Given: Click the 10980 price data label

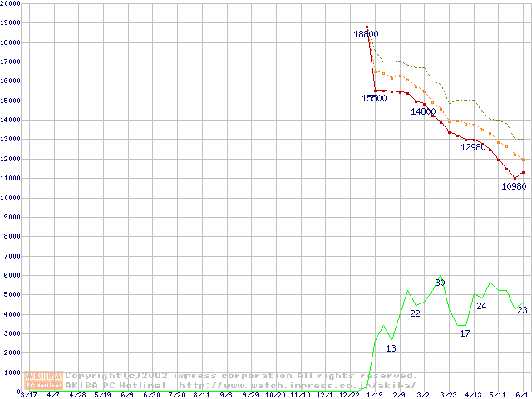Looking at the screenshot, I should (x=514, y=186).
